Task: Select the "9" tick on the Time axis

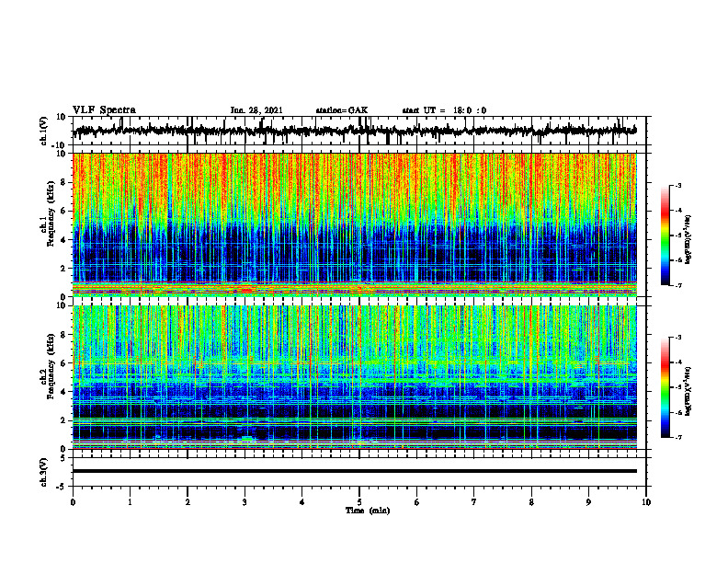Action: coord(588,502)
